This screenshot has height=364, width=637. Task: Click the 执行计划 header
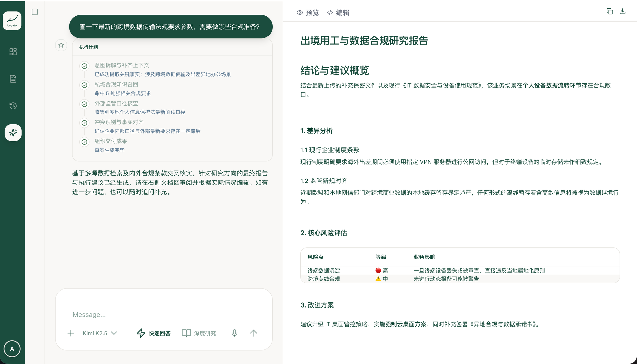[x=89, y=47]
